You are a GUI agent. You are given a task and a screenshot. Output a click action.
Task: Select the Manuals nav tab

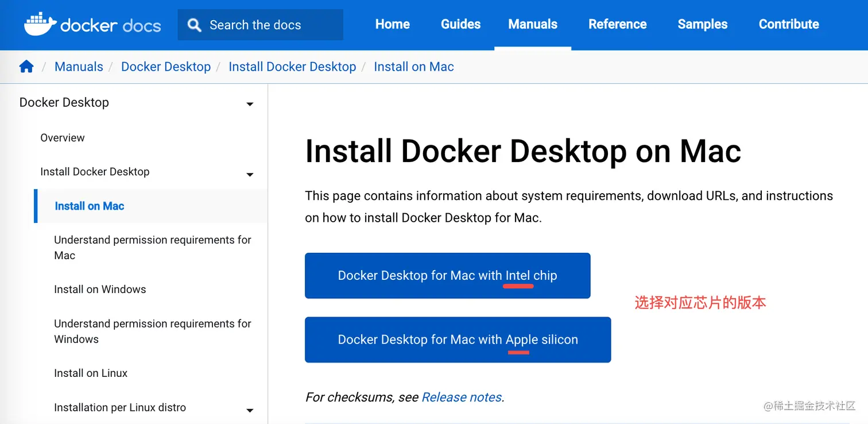point(533,24)
